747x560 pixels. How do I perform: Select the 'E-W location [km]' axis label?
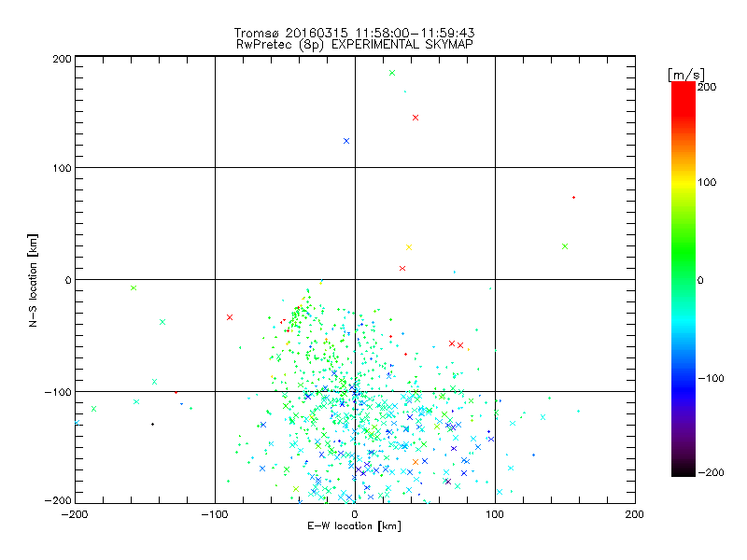(x=354, y=526)
